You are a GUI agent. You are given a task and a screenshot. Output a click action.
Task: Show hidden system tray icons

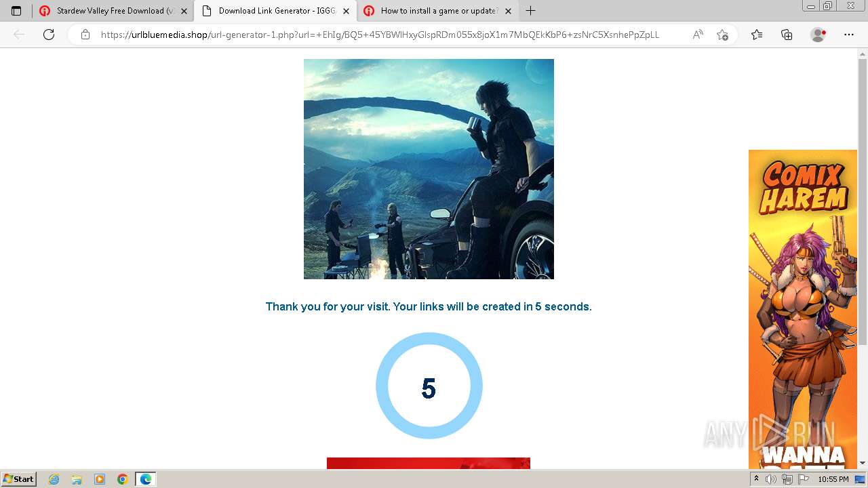(x=756, y=479)
